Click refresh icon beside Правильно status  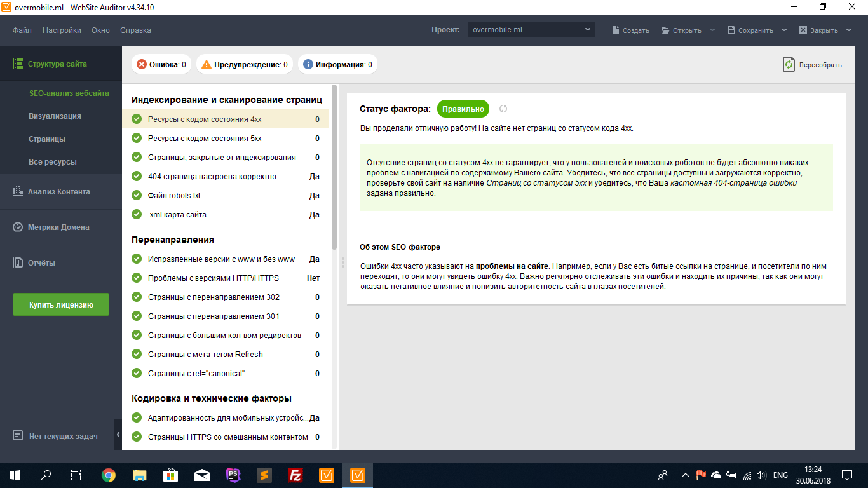click(503, 109)
